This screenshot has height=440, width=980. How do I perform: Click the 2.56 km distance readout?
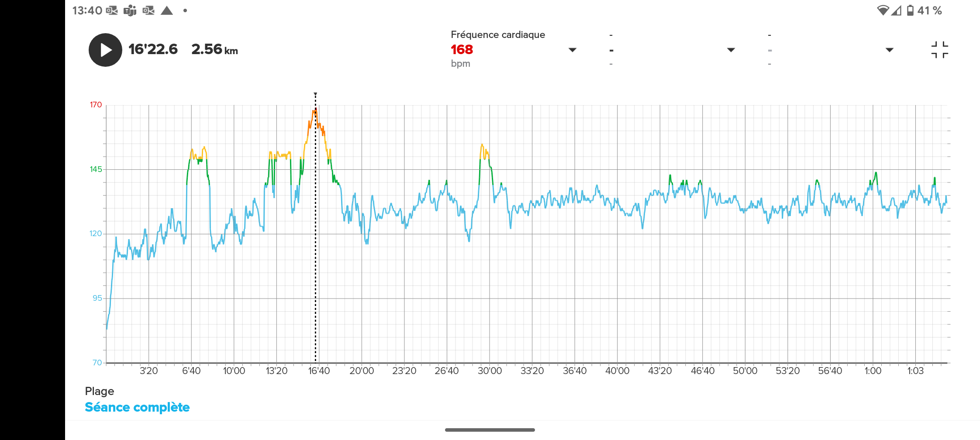214,49
